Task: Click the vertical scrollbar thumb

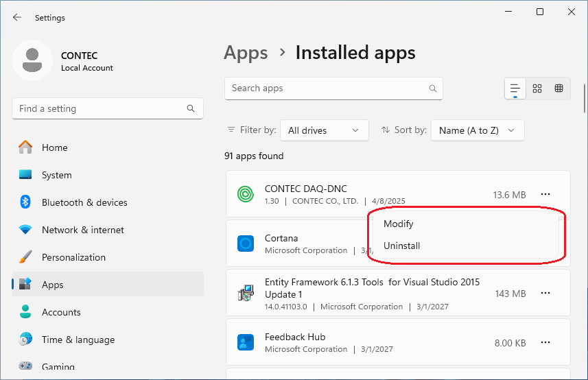Action: pos(585,98)
